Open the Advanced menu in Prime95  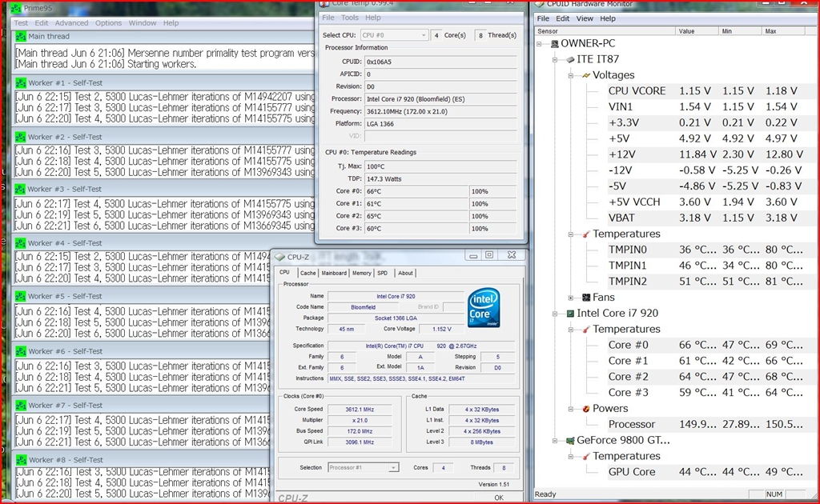[x=71, y=23]
